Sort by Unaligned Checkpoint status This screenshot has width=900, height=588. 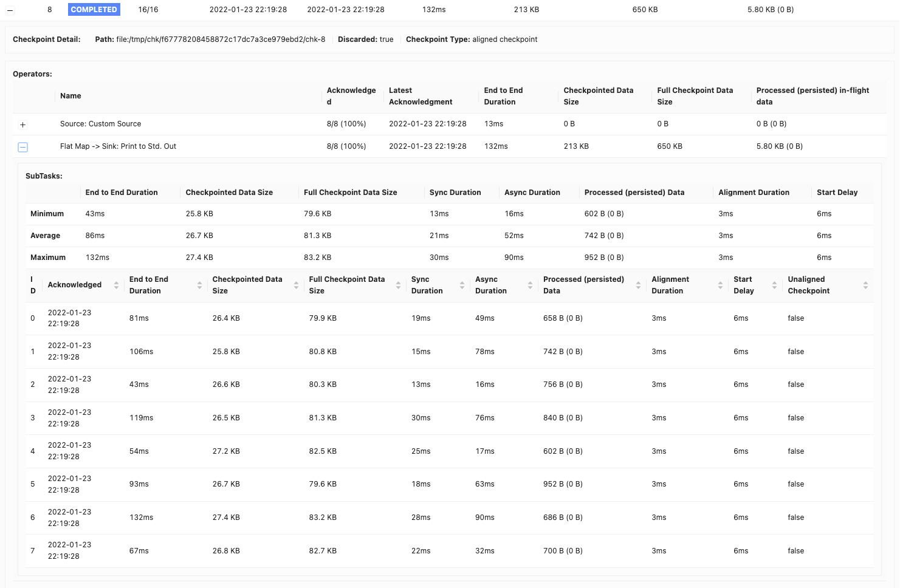tap(865, 285)
